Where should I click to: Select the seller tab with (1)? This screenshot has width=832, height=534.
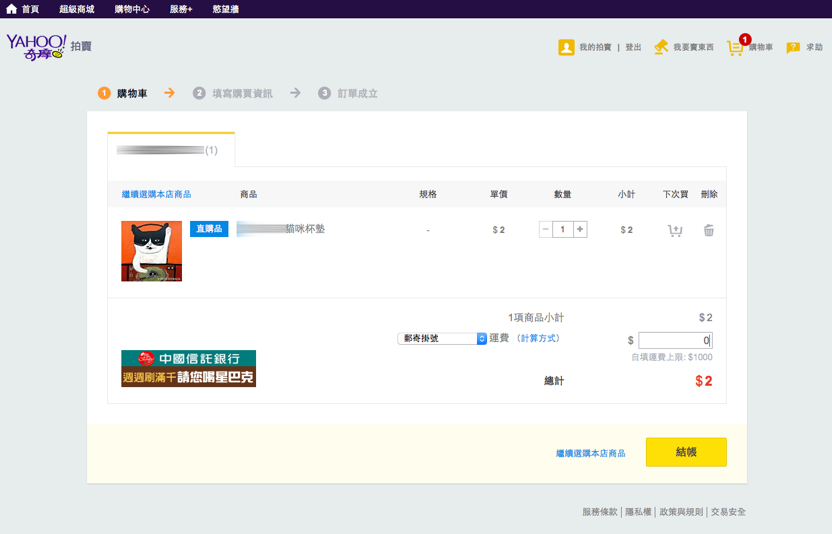[170, 150]
